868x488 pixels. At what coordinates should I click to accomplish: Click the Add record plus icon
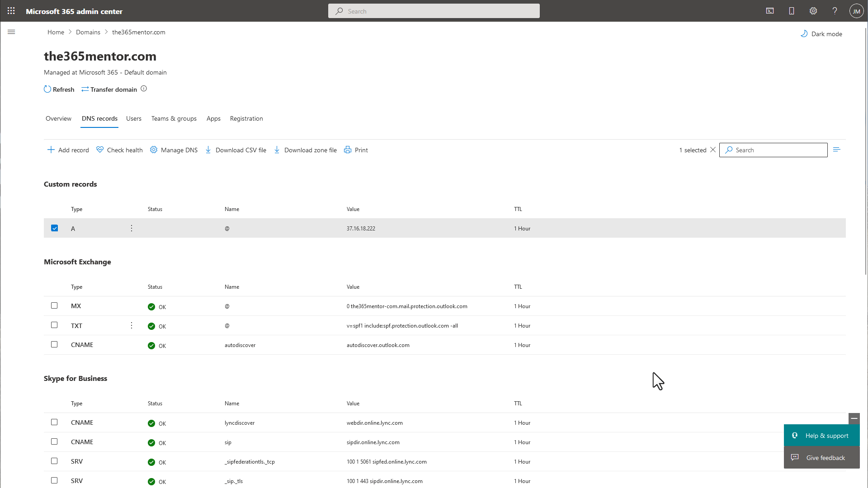coord(51,150)
